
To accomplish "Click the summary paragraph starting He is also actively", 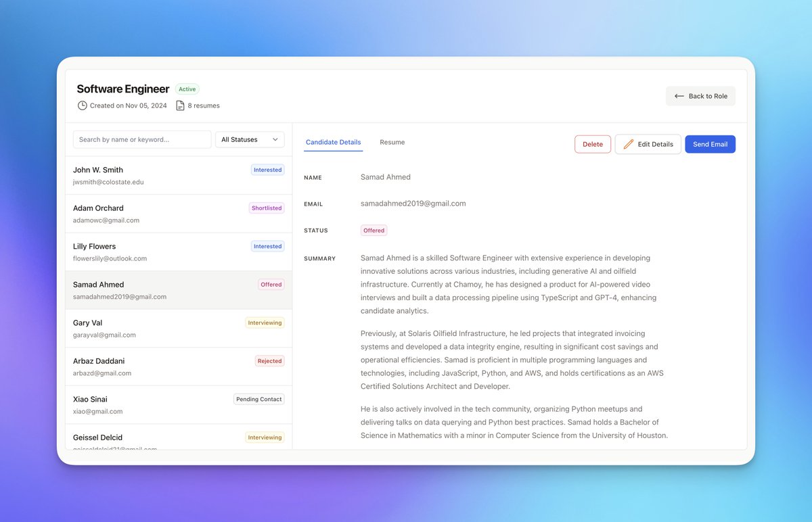I will 514,422.
